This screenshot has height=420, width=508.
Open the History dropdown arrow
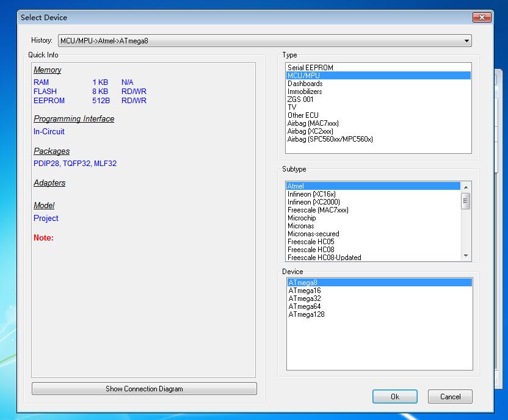click(x=466, y=41)
